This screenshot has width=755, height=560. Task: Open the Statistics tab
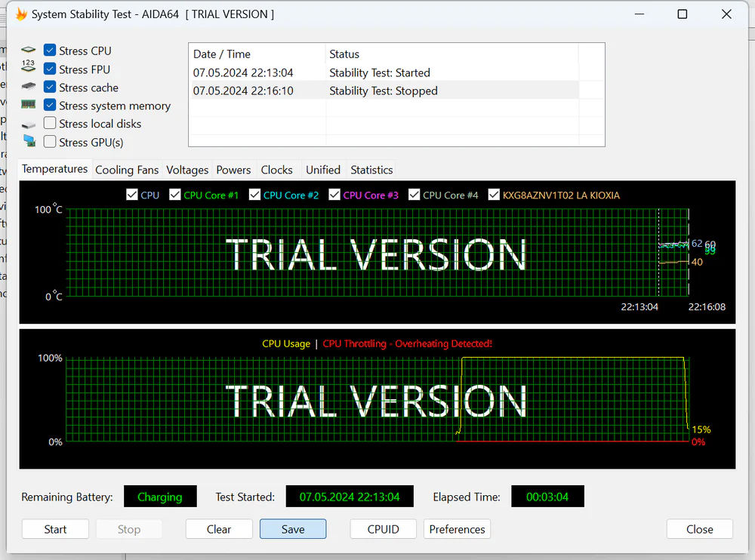tap(371, 170)
